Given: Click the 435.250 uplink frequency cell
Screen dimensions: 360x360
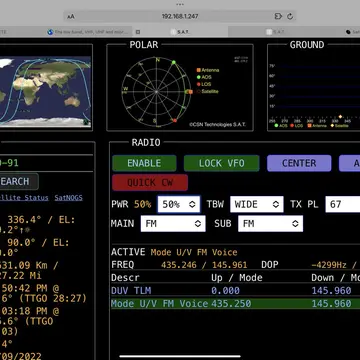Looking at the screenshot, I should pyautogui.click(x=231, y=304).
